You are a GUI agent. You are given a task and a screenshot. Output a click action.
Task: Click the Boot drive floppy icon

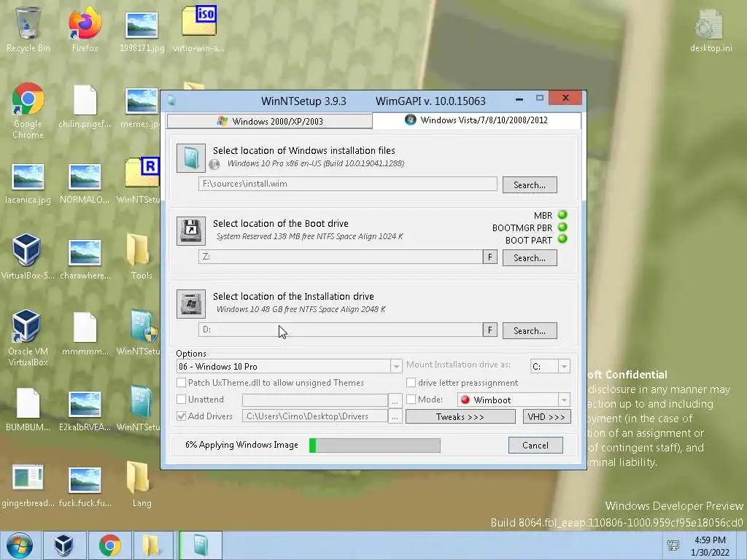[x=190, y=231]
